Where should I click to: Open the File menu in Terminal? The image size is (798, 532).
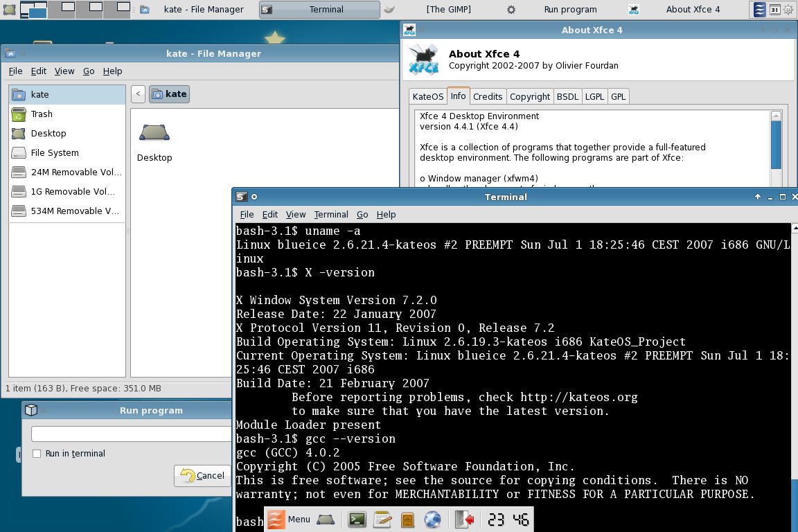click(247, 214)
